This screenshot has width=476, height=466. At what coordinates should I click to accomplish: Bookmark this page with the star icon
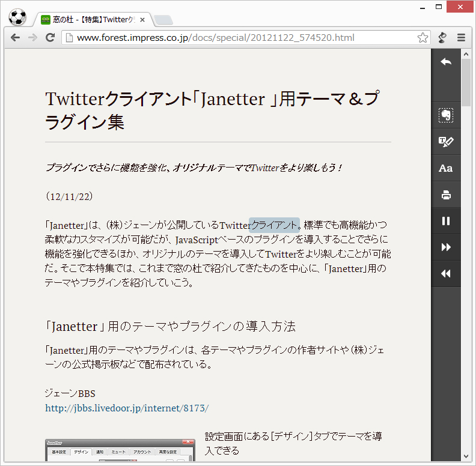click(x=423, y=38)
